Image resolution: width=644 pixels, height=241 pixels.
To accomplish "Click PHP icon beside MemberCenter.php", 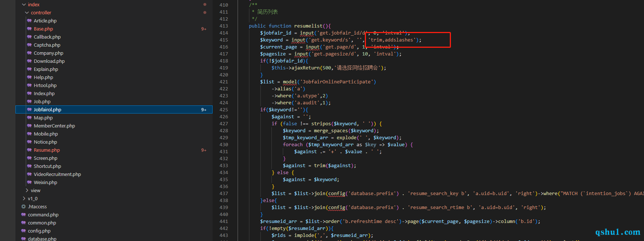I will 29,126.
